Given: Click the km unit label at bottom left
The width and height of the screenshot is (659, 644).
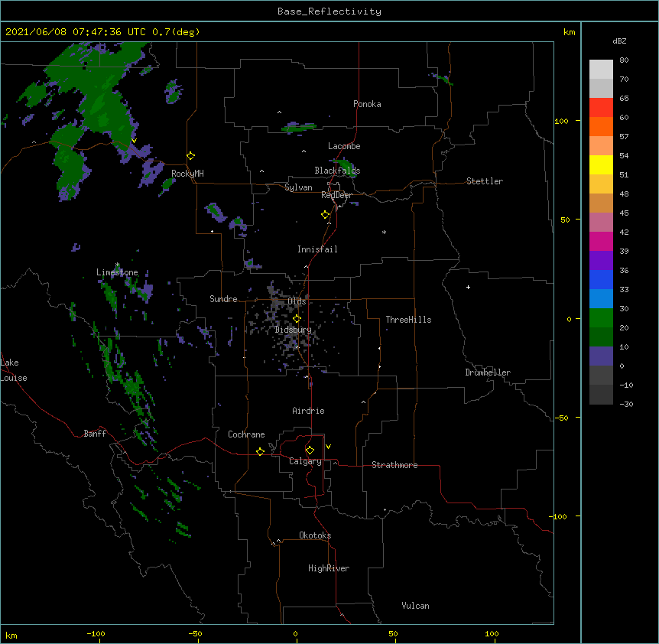Looking at the screenshot, I should pyautogui.click(x=11, y=636).
